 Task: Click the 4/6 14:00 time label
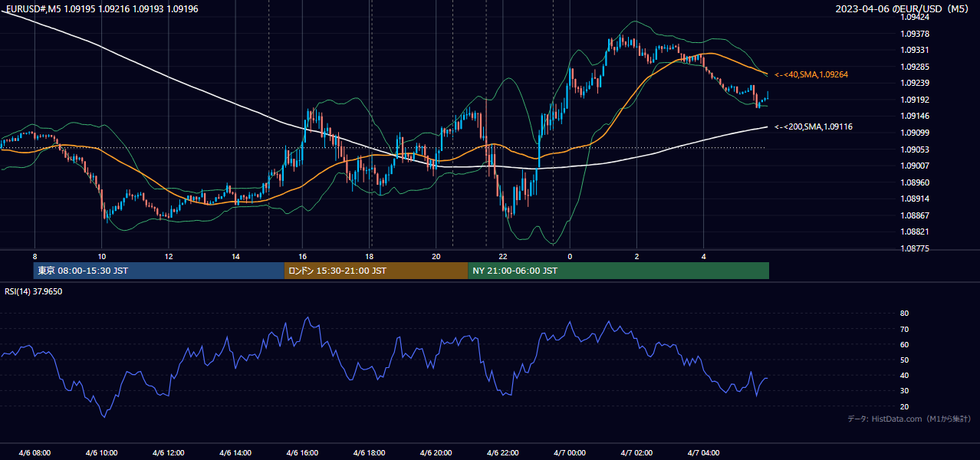[235, 452]
